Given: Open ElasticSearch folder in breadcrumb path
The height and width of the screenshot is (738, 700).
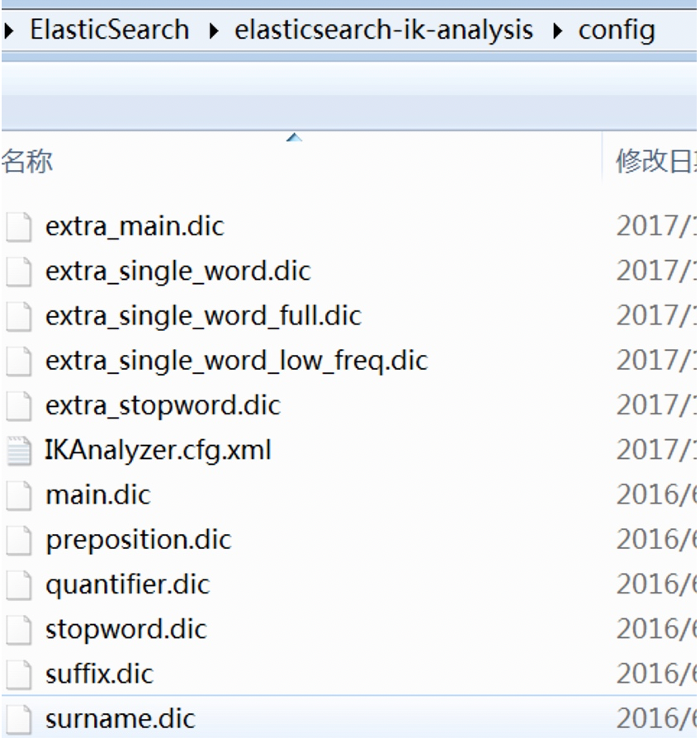Looking at the screenshot, I should tap(109, 30).
